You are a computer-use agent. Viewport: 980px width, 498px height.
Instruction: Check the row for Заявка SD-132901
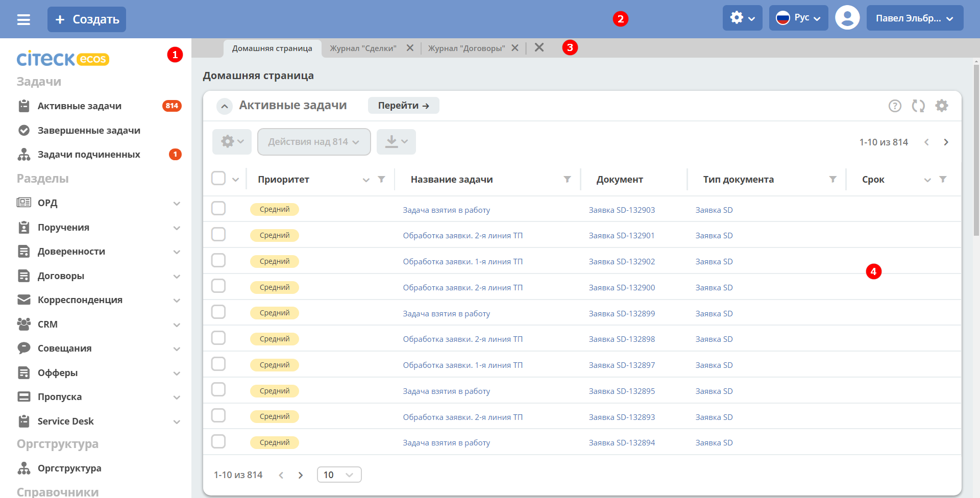click(218, 234)
